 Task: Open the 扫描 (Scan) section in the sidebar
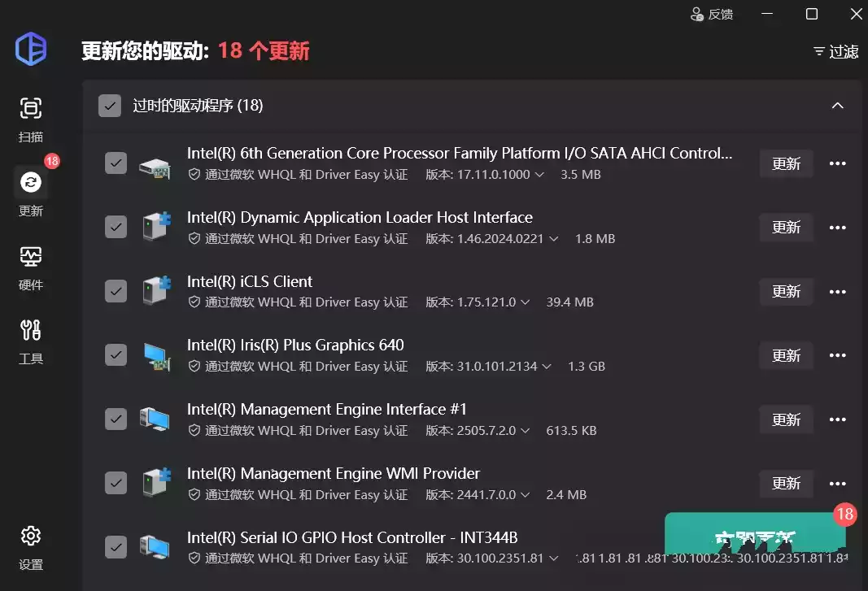tap(30, 118)
